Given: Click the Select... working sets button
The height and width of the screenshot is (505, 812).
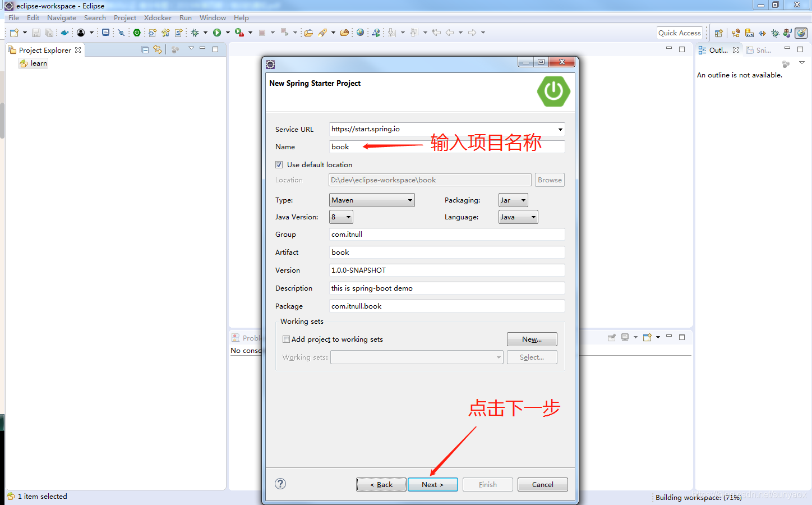Looking at the screenshot, I should tap(532, 357).
